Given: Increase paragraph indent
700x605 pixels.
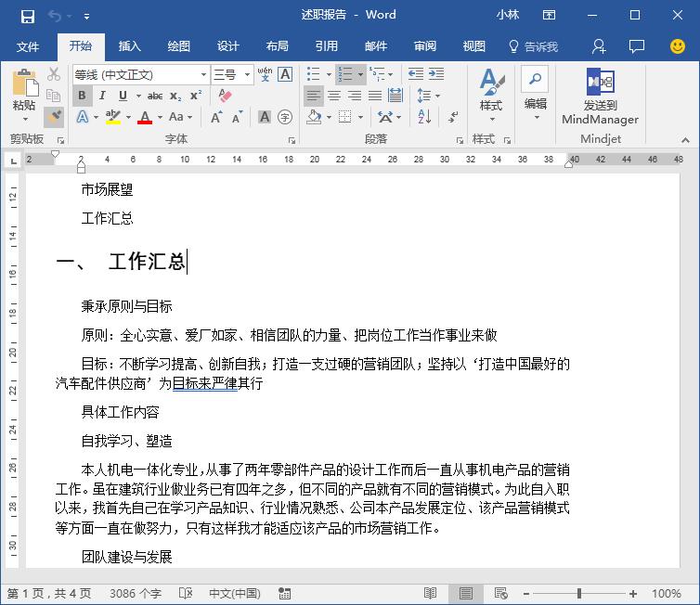Looking at the screenshot, I should point(436,74).
